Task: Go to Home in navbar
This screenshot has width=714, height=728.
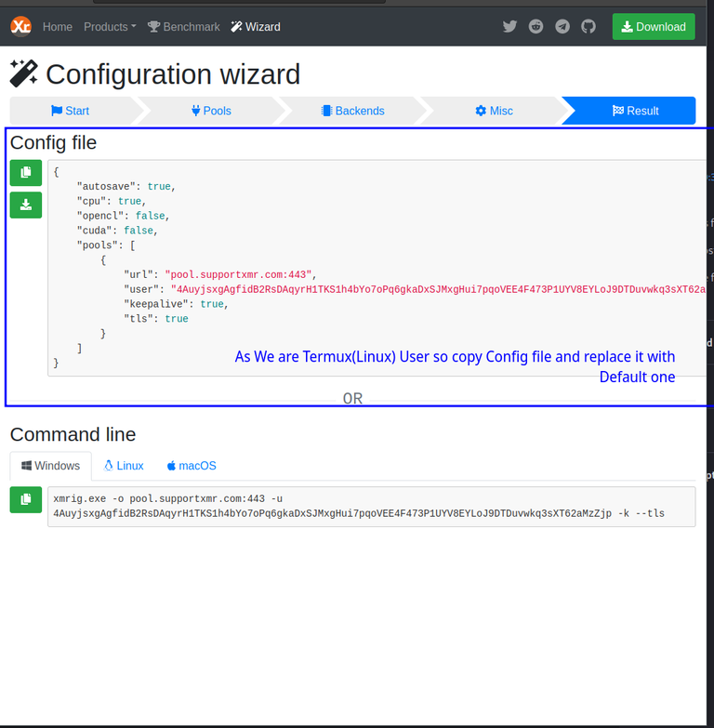Action: pyautogui.click(x=57, y=27)
